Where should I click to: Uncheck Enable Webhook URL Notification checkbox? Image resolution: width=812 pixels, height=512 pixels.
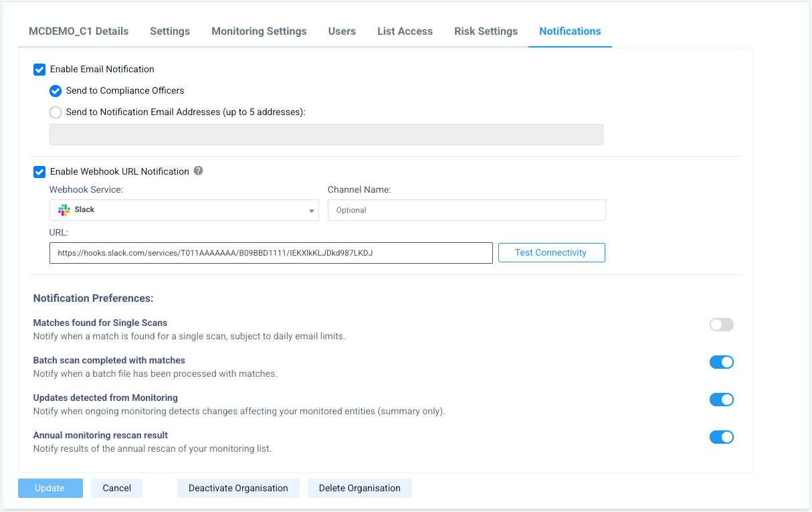click(x=39, y=172)
